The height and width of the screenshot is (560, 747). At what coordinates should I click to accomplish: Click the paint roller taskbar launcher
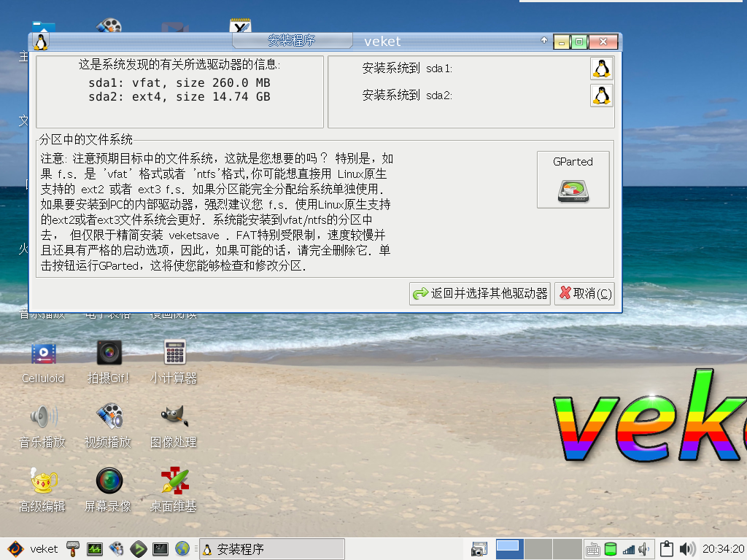(73, 549)
